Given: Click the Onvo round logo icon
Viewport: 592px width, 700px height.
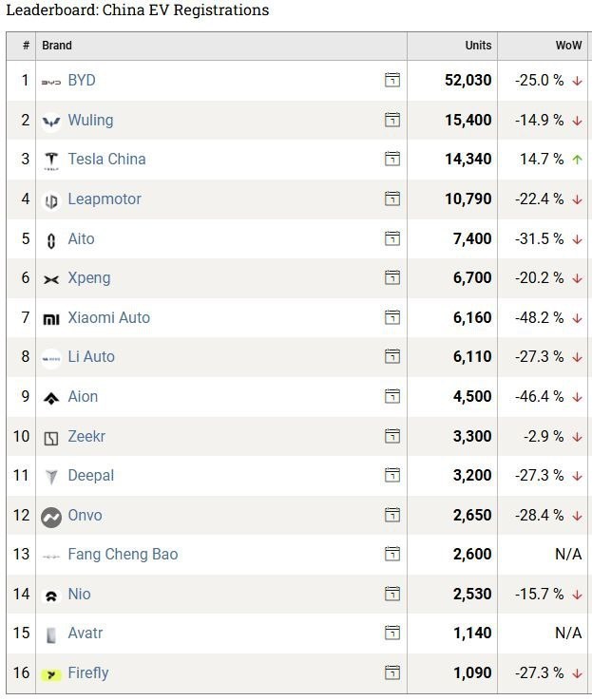Looking at the screenshot, I should point(51,517).
